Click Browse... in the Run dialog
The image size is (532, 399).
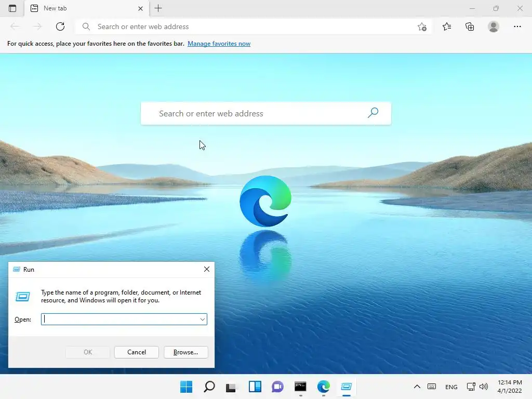click(x=185, y=352)
